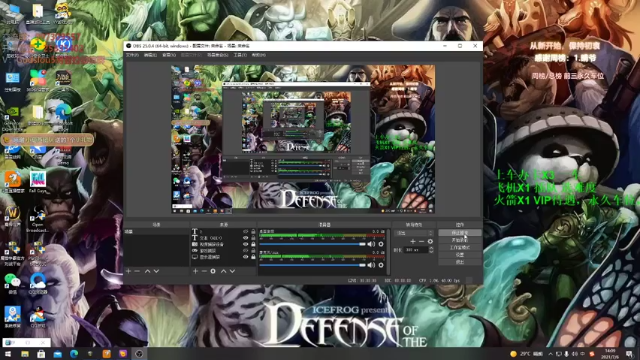Open Microsoft Store from the taskbar

point(41,354)
